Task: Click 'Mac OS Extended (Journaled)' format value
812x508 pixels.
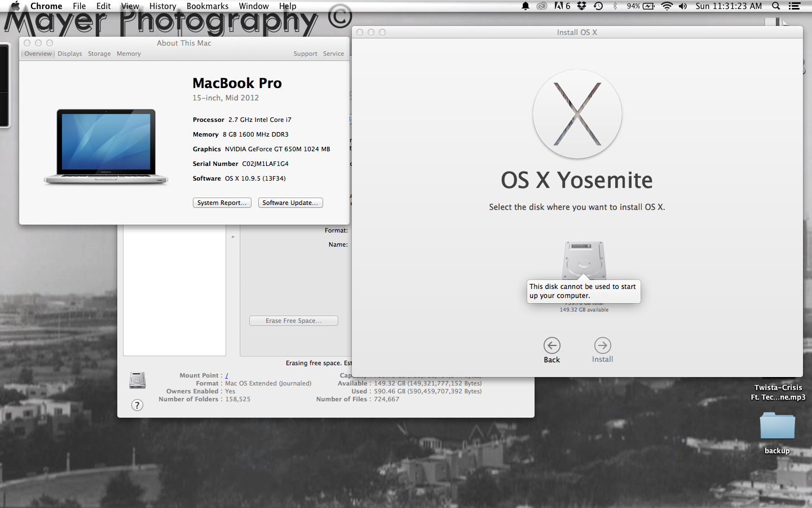Action: point(268,383)
